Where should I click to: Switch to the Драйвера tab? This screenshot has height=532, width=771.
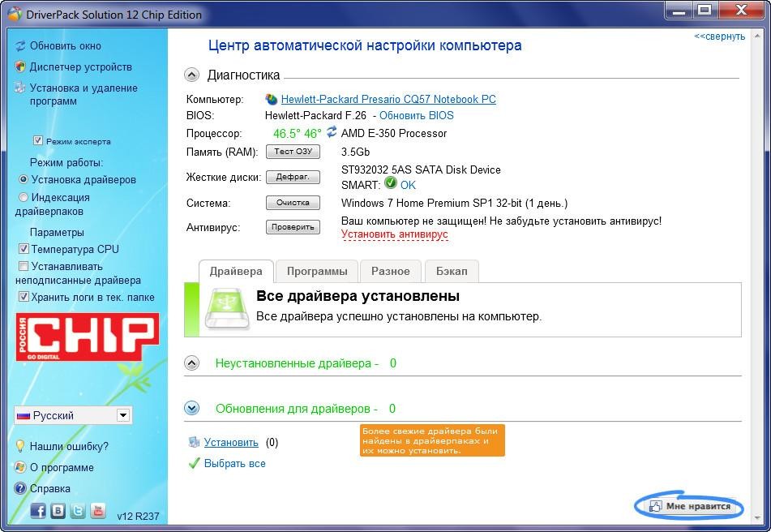pyautogui.click(x=236, y=272)
